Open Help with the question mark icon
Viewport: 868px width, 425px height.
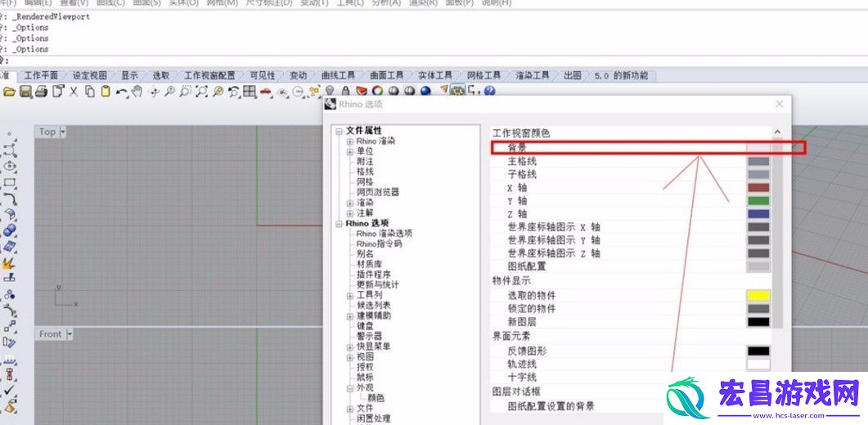tap(489, 92)
